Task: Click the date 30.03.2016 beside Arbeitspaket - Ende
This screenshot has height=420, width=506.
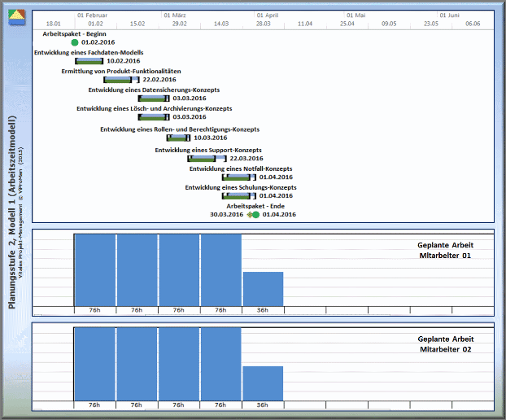Action: 226,215
